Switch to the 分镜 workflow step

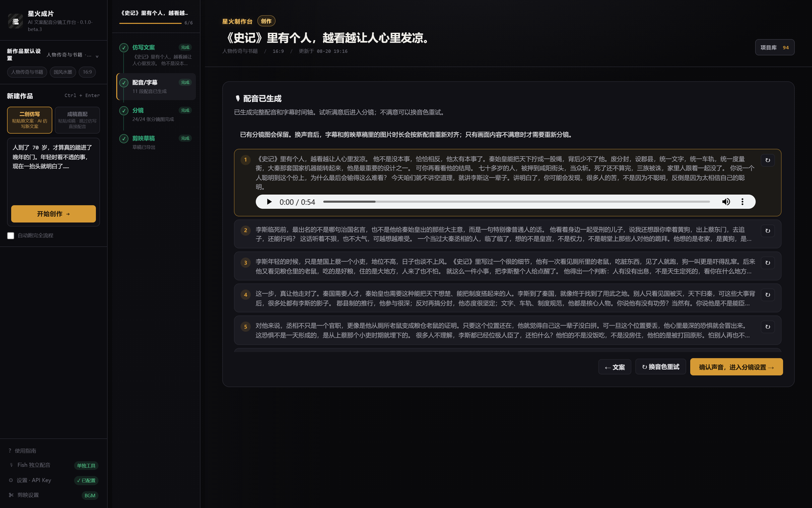pyautogui.click(x=156, y=115)
